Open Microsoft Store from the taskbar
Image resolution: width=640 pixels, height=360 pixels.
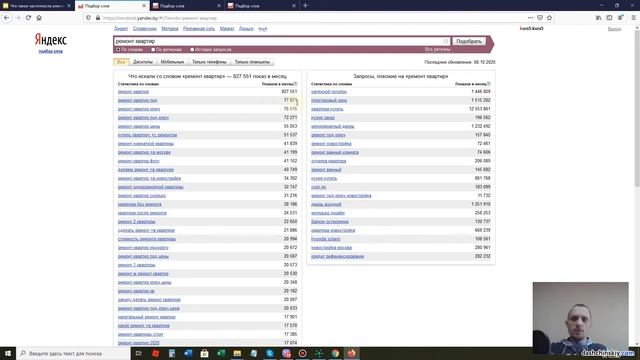[204, 353]
